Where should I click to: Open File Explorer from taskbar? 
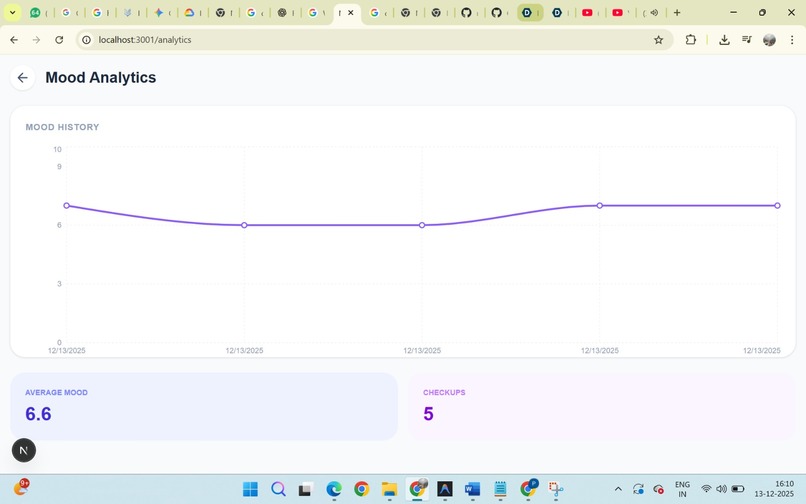pos(389,489)
